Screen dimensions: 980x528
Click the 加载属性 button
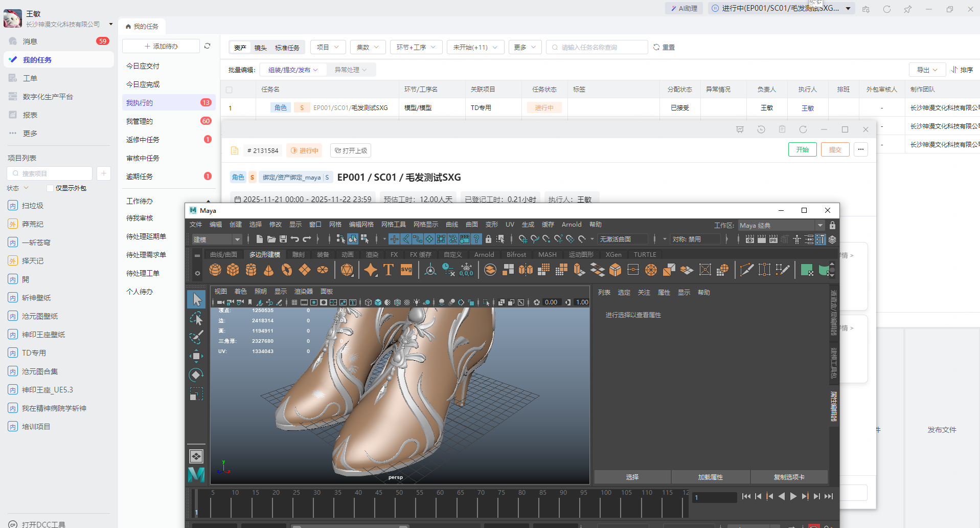[710, 477]
